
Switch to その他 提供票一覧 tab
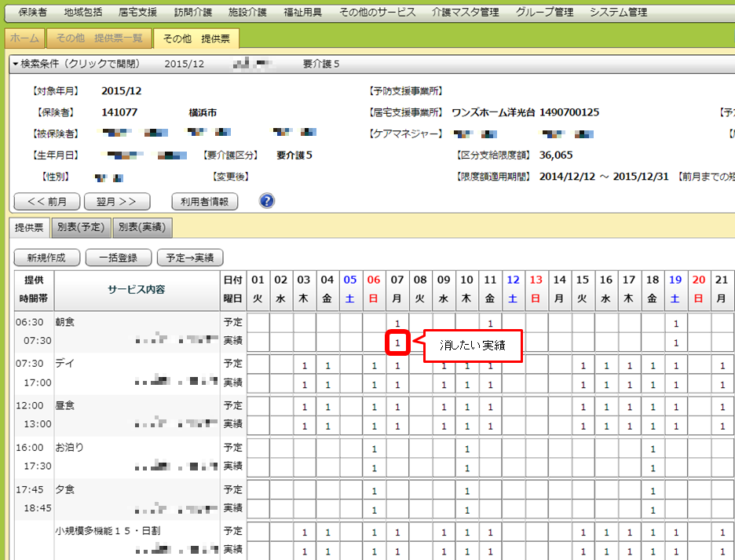pos(99,38)
